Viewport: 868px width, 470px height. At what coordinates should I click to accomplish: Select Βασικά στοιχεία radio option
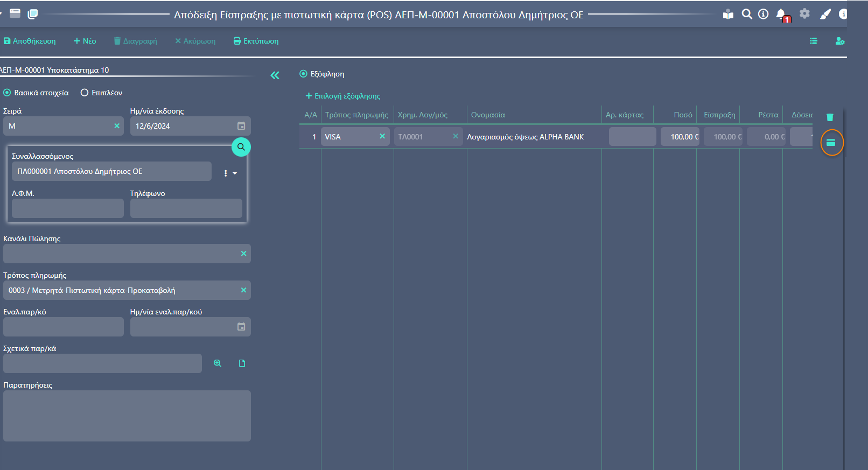(36, 93)
